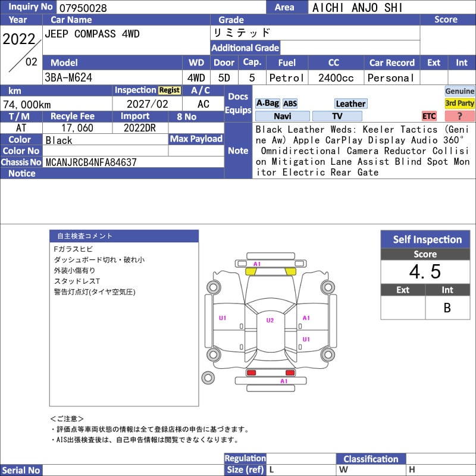
Task: Select the Leather equipment badge
Action: click(x=350, y=104)
